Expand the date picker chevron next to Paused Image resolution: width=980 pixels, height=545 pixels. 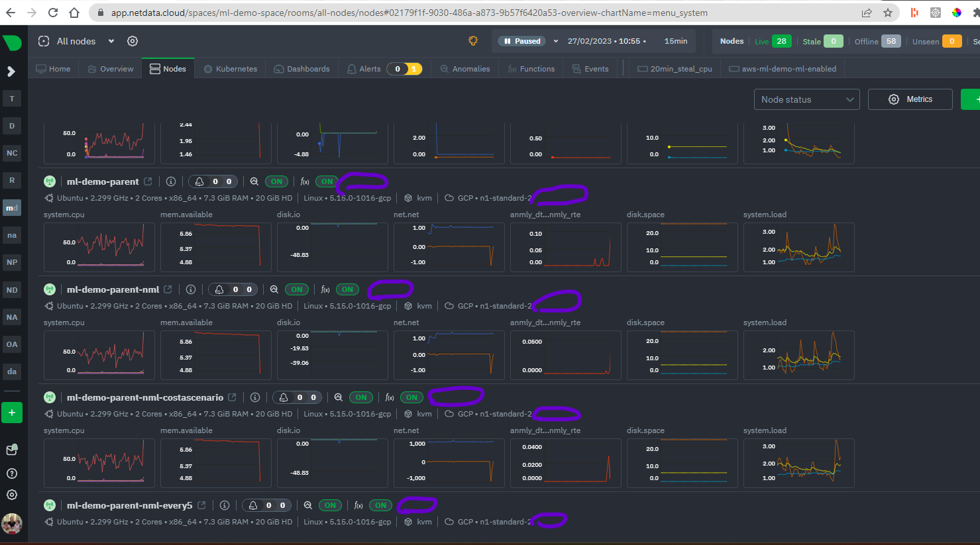555,40
